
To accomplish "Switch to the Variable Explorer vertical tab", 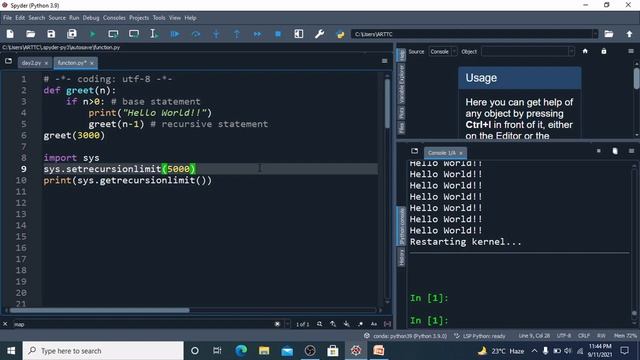I will (402, 84).
